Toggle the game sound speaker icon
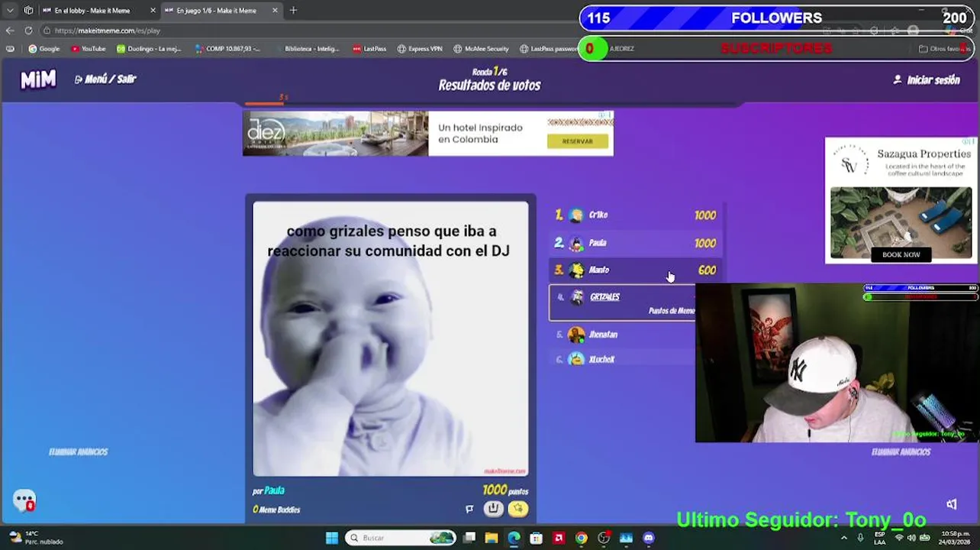Screen dimensions: 980x550 tap(951, 503)
